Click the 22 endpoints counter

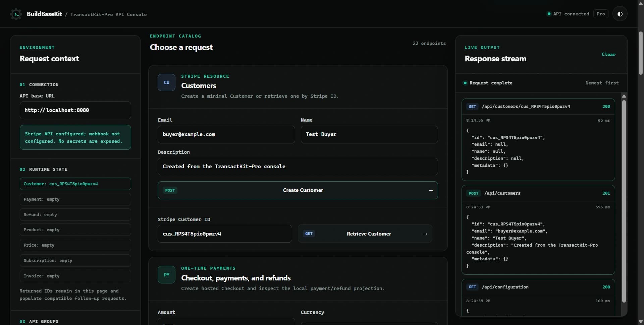(x=429, y=44)
